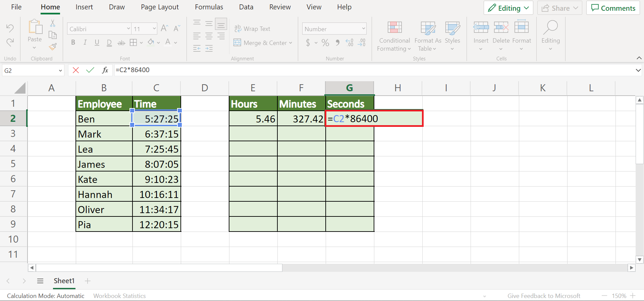Screen dimensions: 644x301
Task: Open the Number format dropdown
Action: coord(364,29)
